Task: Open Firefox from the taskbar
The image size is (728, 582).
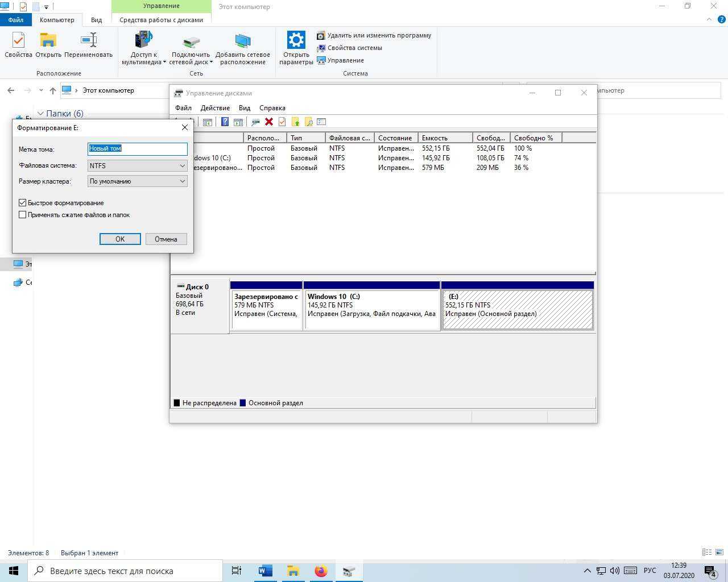Action: pos(321,571)
